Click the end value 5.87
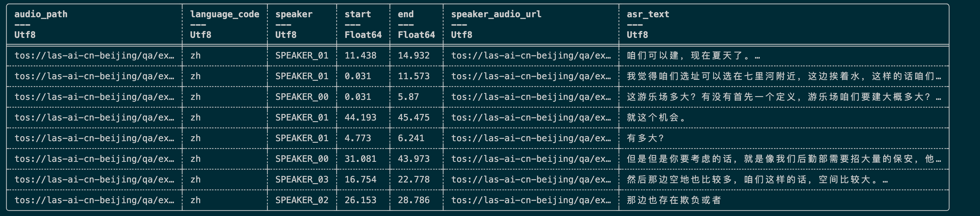Viewport: 980px width, 216px height. [x=408, y=97]
